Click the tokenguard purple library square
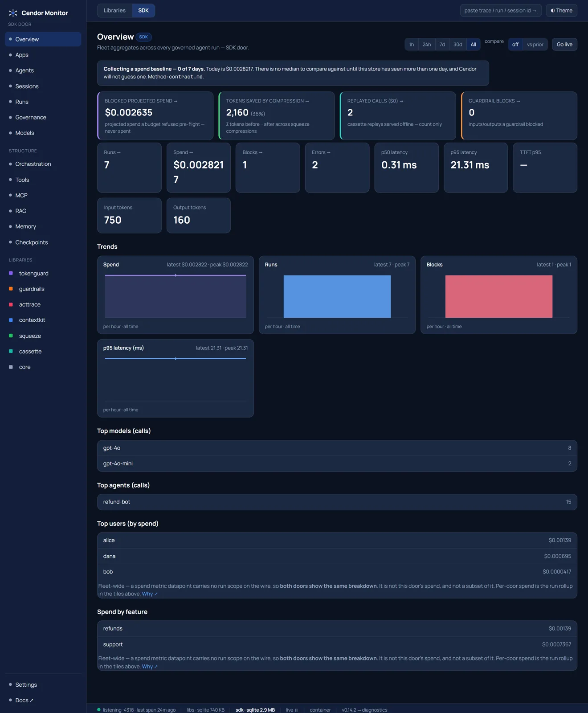This screenshot has width=588, height=713. pyautogui.click(x=11, y=273)
